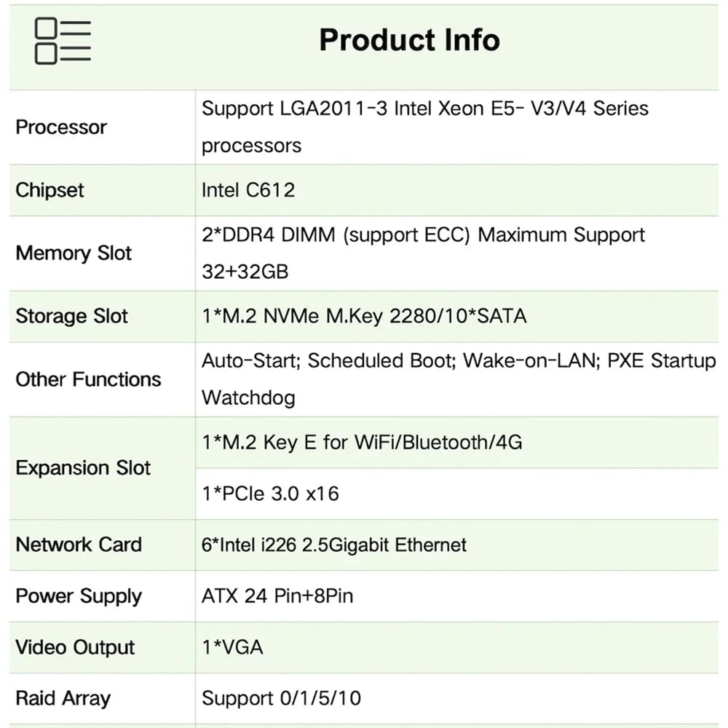
Task: Click the DDR4 DIMM memory description
Action: coord(423,253)
